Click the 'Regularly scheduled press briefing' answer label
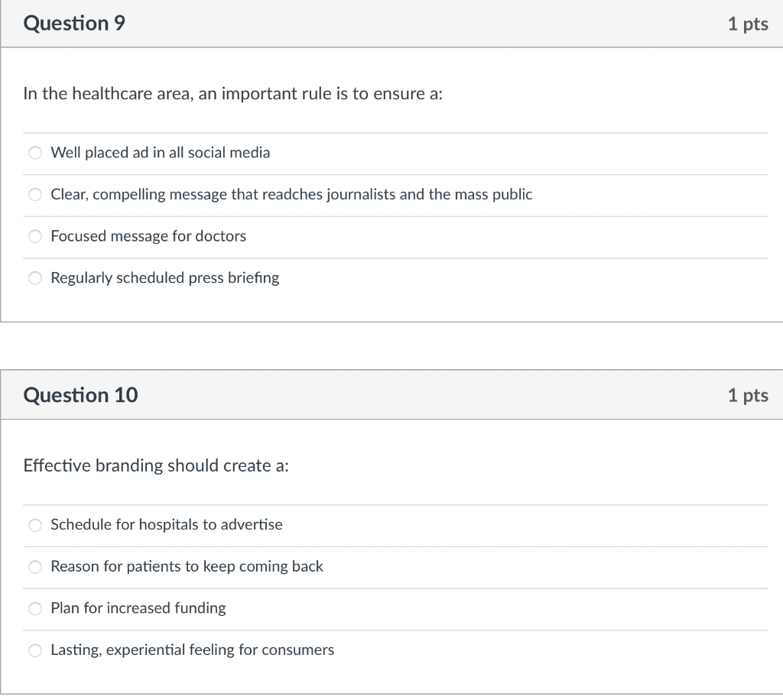The image size is (783, 700). pyautogui.click(x=164, y=278)
